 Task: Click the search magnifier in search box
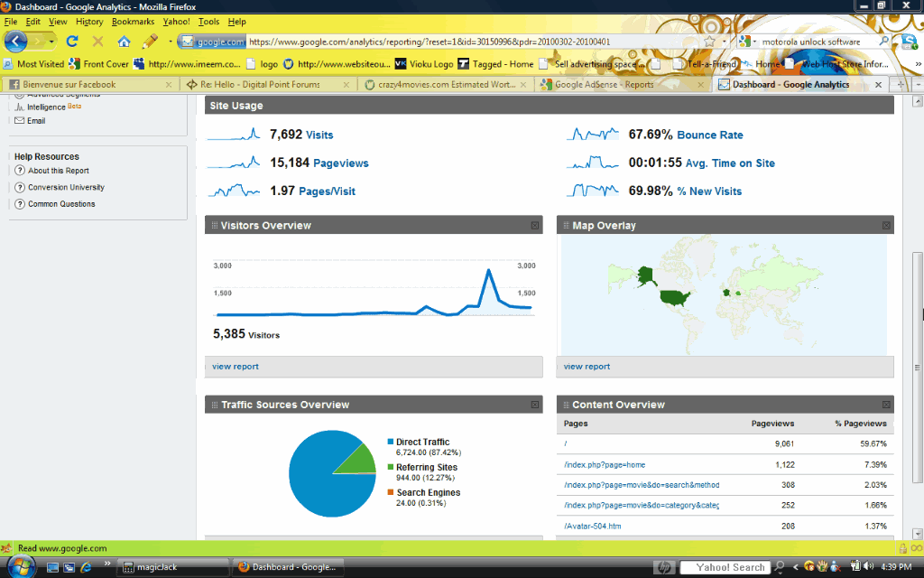click(x=883, y=42)
